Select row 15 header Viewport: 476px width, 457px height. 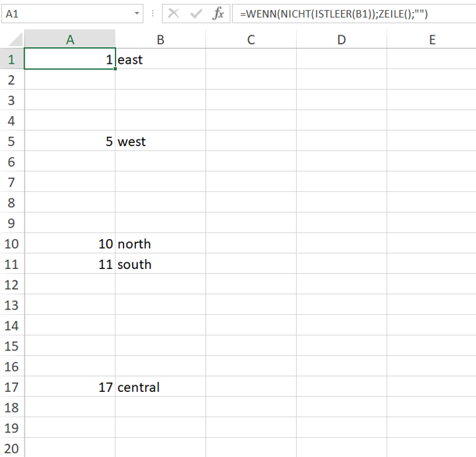click(x=12, y=345)
